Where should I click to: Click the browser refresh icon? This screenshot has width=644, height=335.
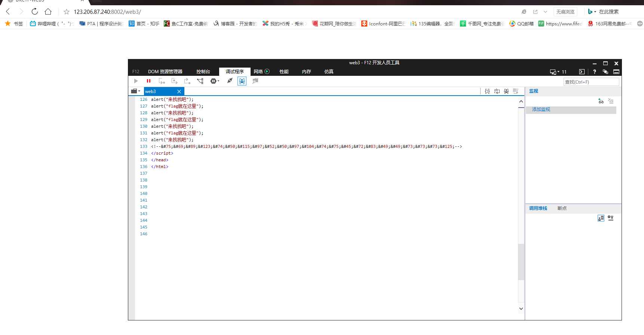point(35,12)
